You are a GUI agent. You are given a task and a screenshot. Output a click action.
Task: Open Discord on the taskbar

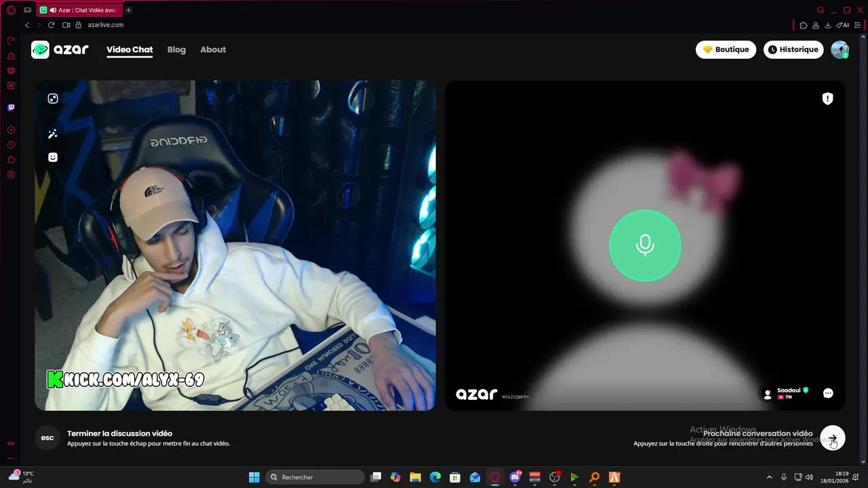(515, 477)
